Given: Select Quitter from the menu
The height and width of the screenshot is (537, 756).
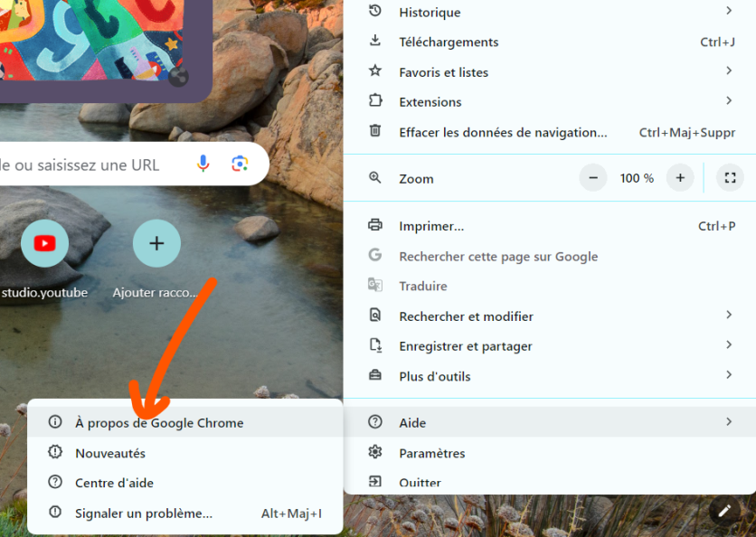Looking at the screenshot, I should 550,481.
